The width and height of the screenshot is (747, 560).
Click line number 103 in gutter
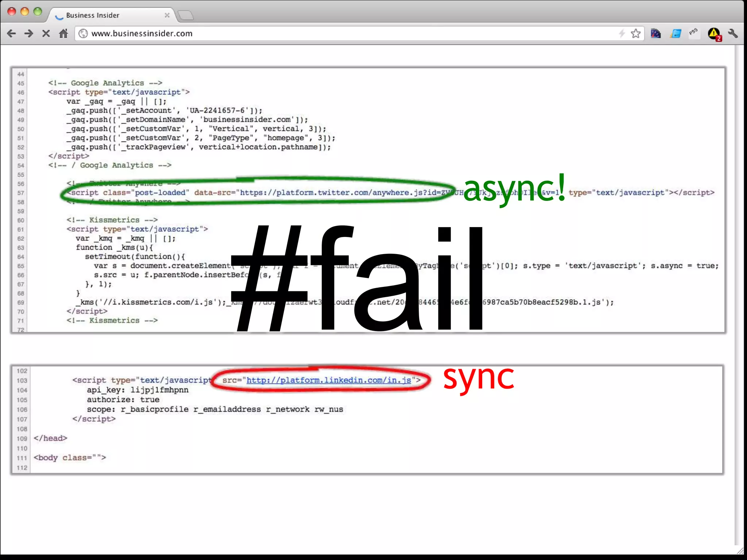pos(22,381)
